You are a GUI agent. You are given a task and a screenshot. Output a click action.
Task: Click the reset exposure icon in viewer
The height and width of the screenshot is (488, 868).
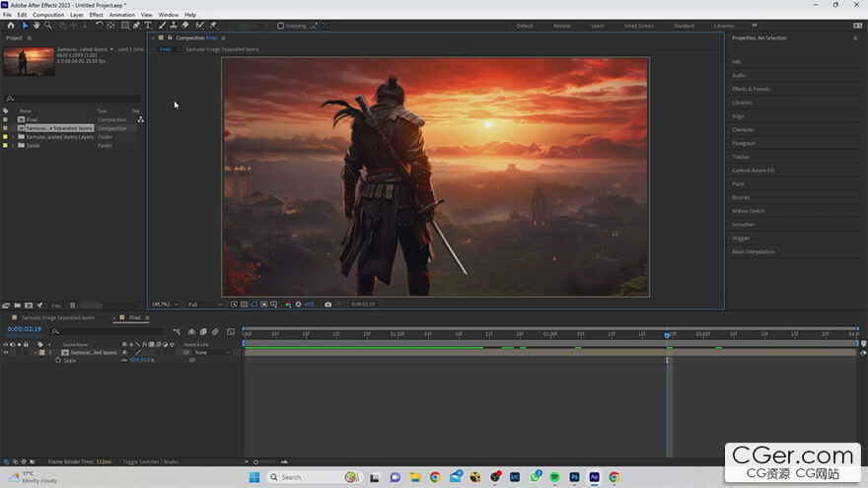[298, 305]
